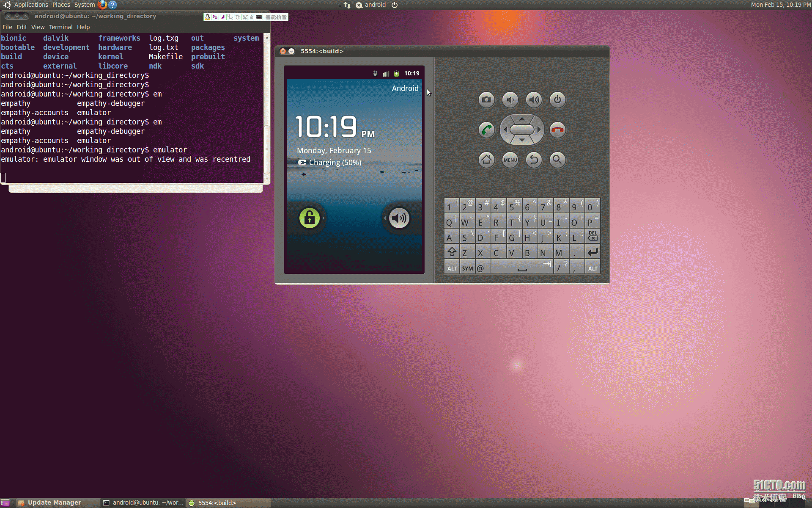Viewport: 812px width, 508px height.
Task: Click the input method keyboard icon
Action: click(259, 17)
